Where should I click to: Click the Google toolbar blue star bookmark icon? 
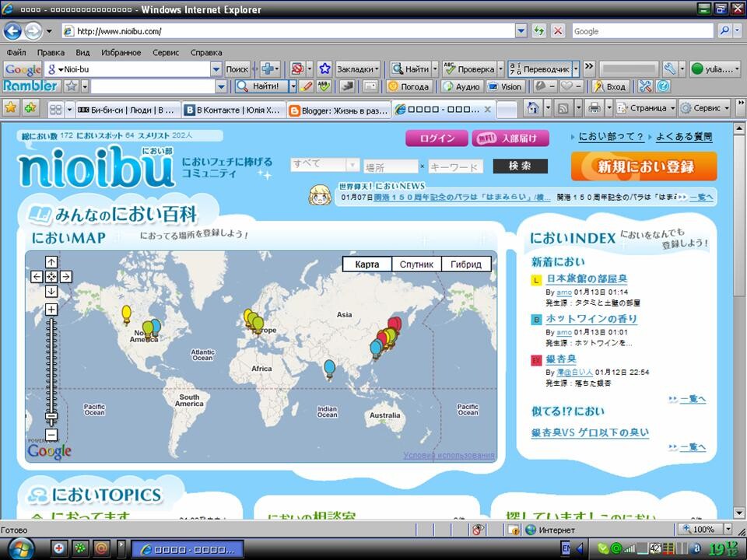click(x=325, y=69)
